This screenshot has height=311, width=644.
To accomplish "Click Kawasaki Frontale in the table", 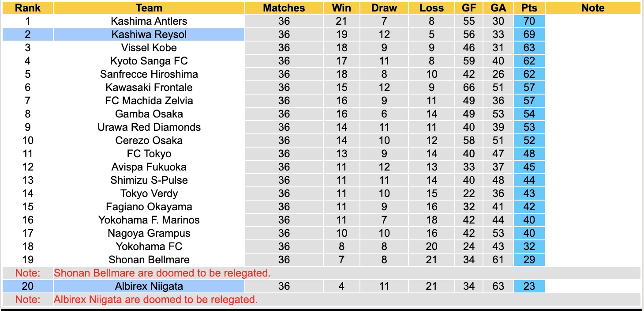I will (149, 87).
